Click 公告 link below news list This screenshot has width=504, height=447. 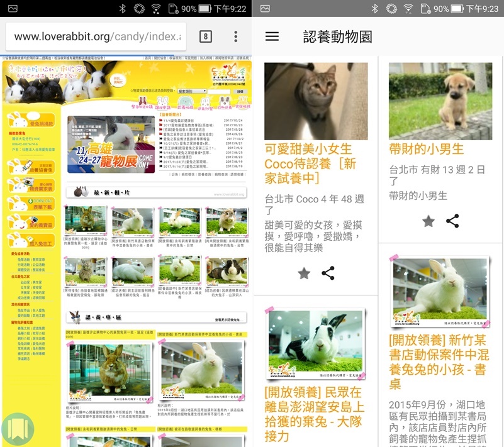tap(174, 174)
